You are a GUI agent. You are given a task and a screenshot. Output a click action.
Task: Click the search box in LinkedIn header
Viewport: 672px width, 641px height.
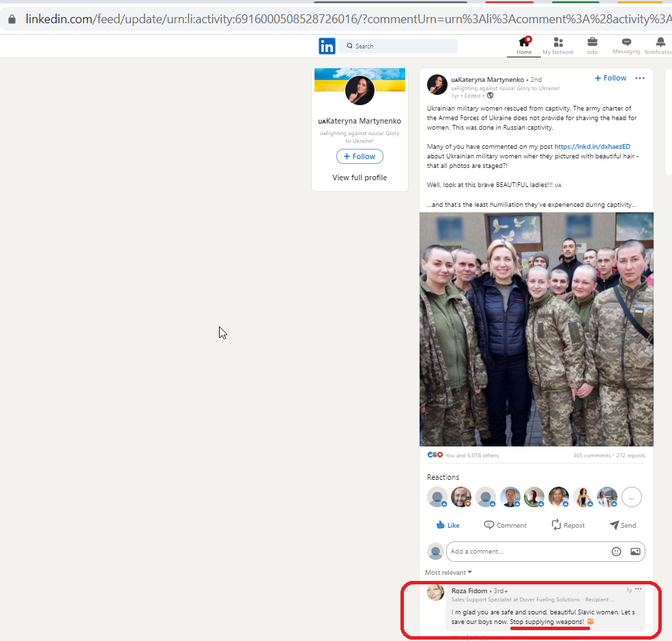tap(398, 46)
